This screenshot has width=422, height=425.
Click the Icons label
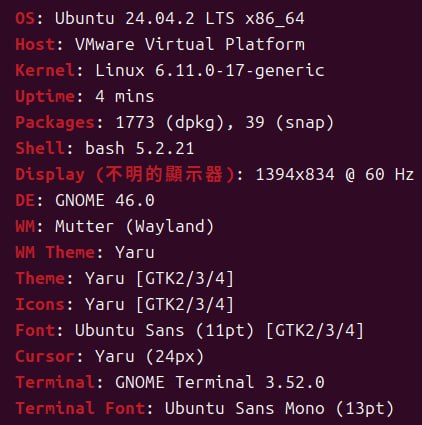click(x=40, y=304)
